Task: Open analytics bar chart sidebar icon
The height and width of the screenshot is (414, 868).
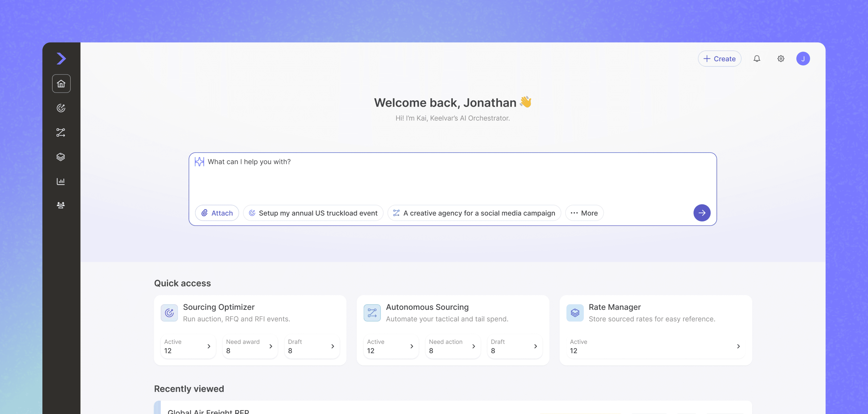Action: 61,181
